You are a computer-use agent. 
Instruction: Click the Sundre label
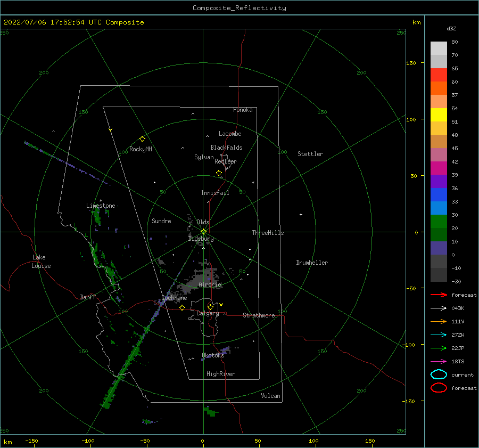tap(162, 221)
